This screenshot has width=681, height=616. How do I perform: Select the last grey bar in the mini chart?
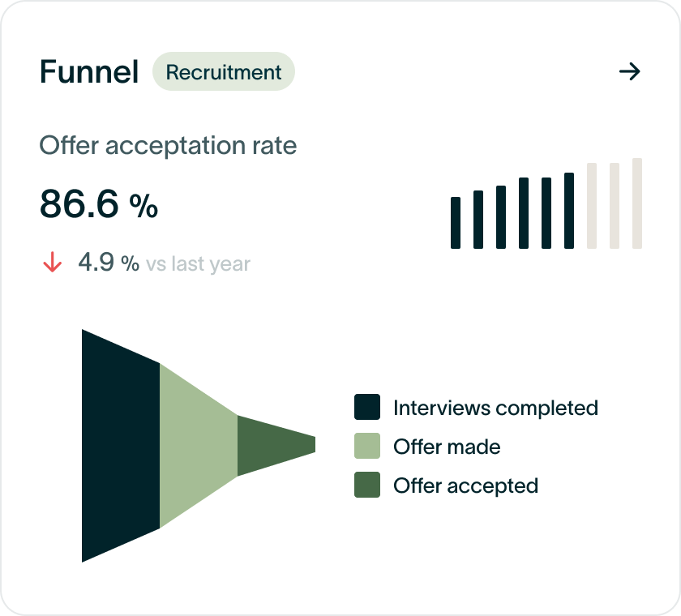point(637,203)
